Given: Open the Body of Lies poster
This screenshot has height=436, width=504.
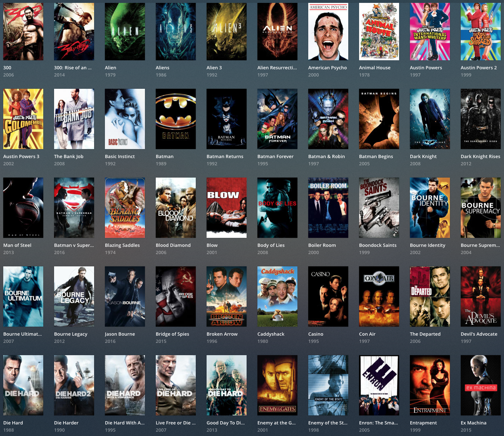Looking at the screenshot, I should pyautogui.click(x=277, y=208).
